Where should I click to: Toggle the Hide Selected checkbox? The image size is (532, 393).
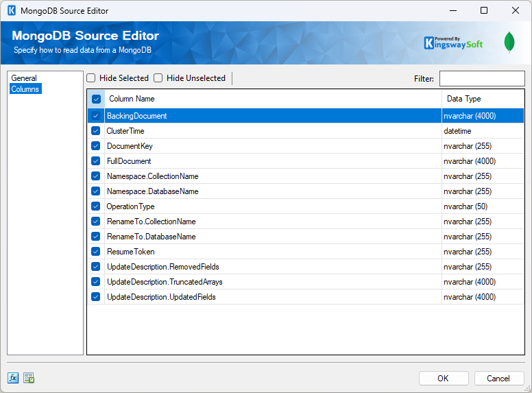point(91,78)
